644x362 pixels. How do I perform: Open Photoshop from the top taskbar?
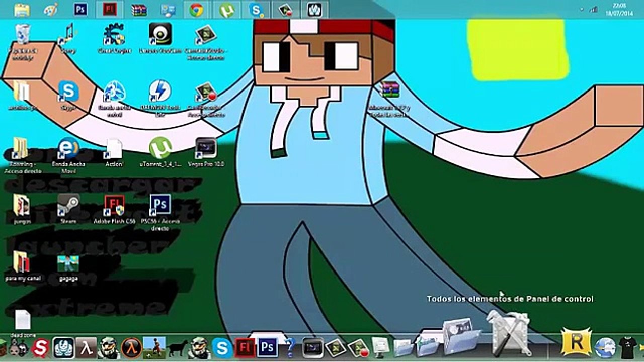coord(80,9)
